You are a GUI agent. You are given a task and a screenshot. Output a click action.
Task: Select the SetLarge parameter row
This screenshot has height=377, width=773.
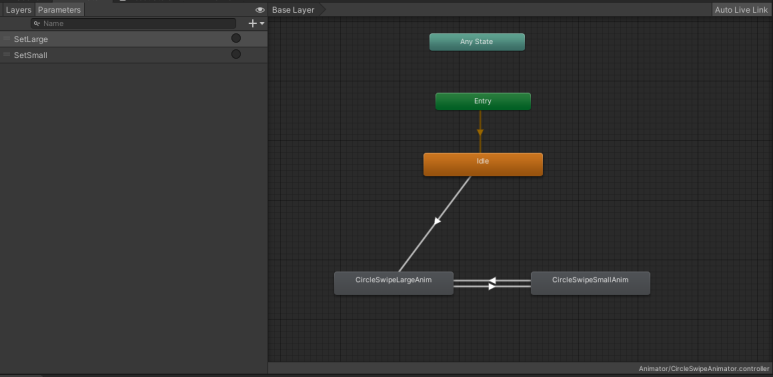[134, 39]
